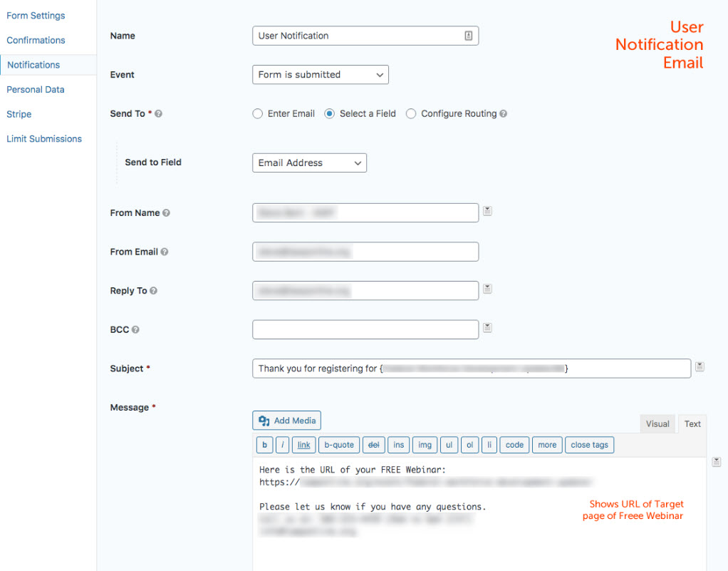Click help icon next to Send To
The height and width of the screenshot is (571, 728).
click(158, 114)
